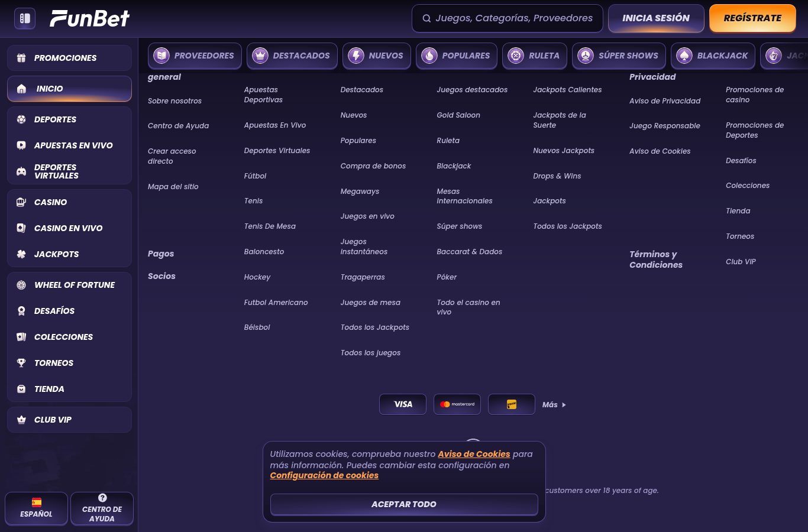Click the Proveedores book icon

[x=161, y=56]
